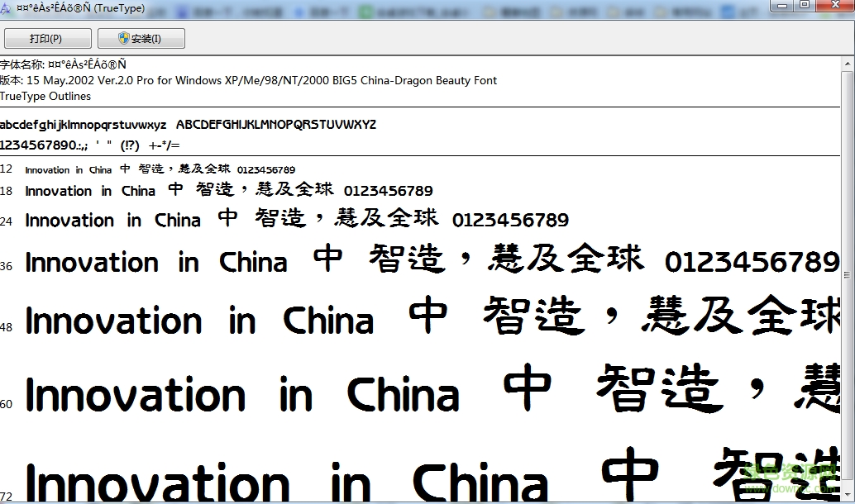Click the version info line starting with 版本
This screenshot has height=504, width=855.
click(x=248, y=80)
